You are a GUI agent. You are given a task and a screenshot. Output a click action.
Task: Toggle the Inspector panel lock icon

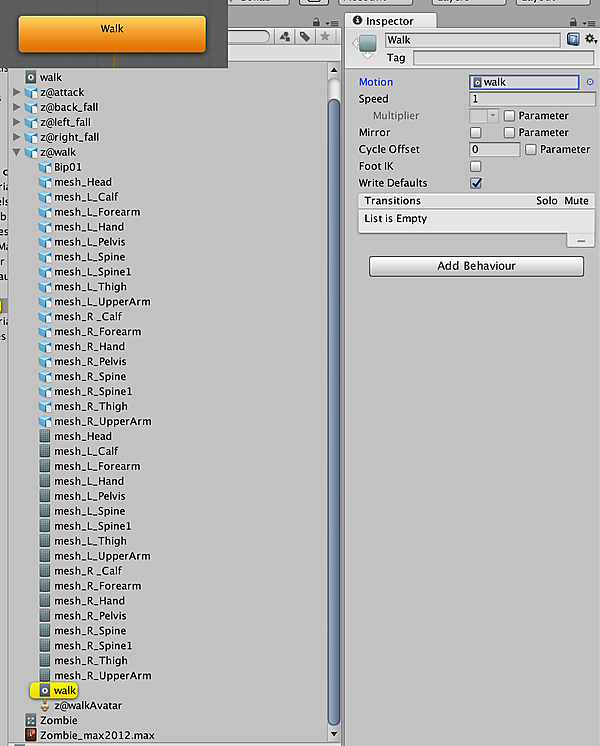click(573, 22)
